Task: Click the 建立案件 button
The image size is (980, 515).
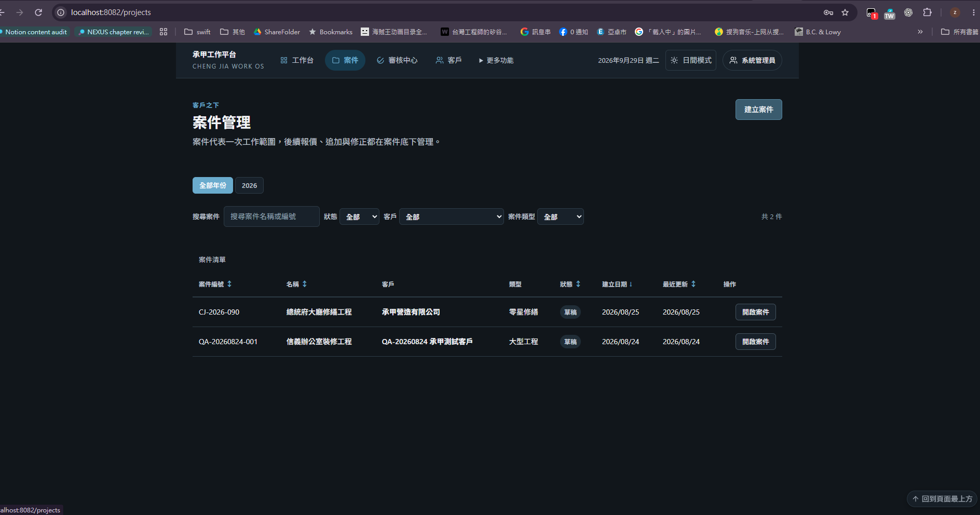Action: click(759, 110)
